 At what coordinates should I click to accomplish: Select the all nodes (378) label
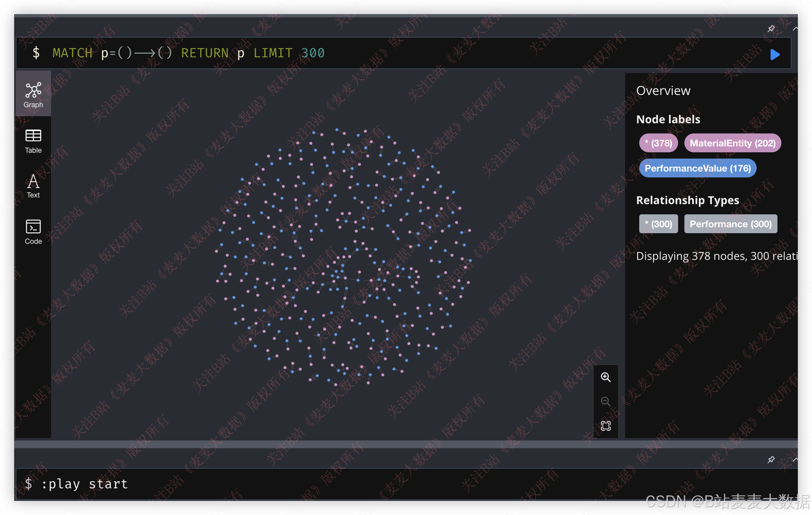click(658, 143)
